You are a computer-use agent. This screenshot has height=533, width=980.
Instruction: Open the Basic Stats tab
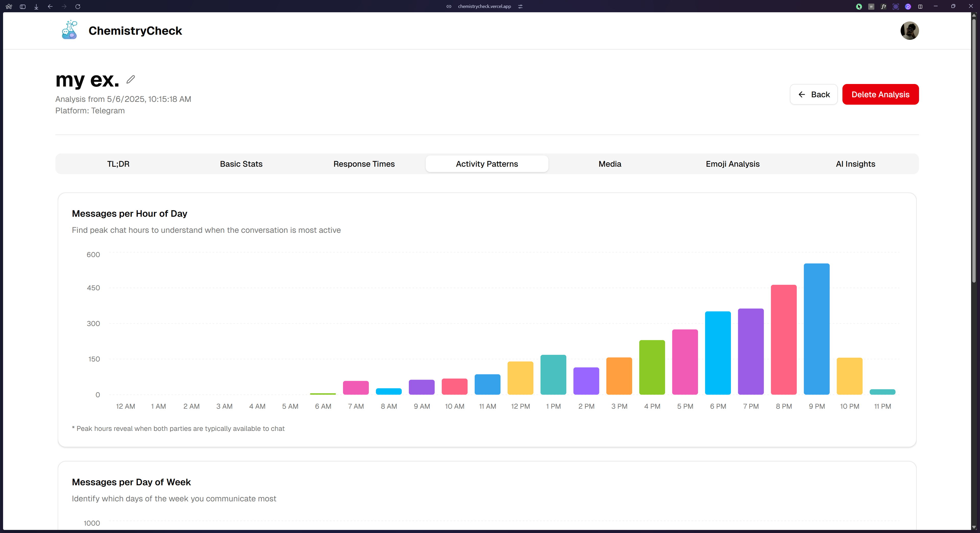pyautogui.click(x=241, y=164)
